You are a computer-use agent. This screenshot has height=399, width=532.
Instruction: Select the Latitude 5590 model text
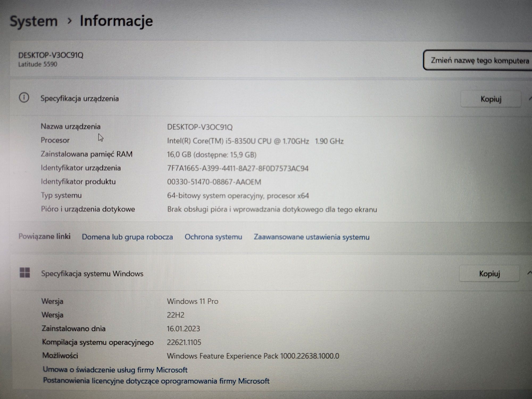coord(38,64)
